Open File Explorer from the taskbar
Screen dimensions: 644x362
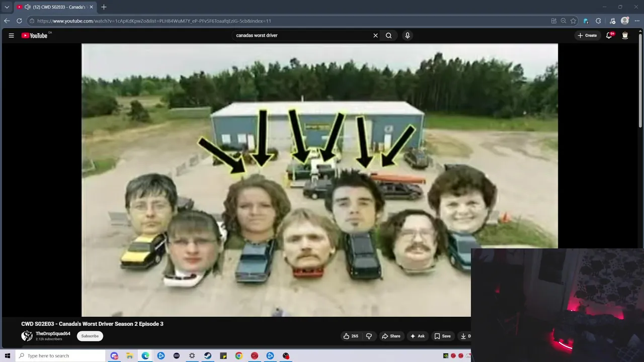click(x=129, y=356)
